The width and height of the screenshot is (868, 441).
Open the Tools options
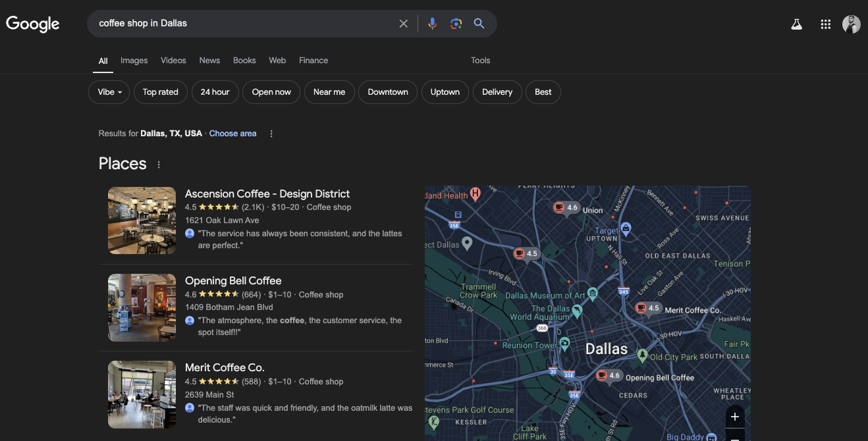481,61
